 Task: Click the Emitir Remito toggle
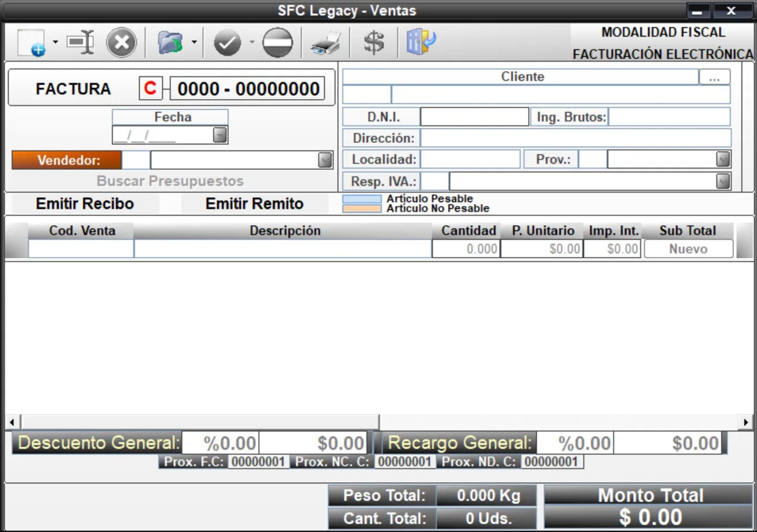point(254,204)
